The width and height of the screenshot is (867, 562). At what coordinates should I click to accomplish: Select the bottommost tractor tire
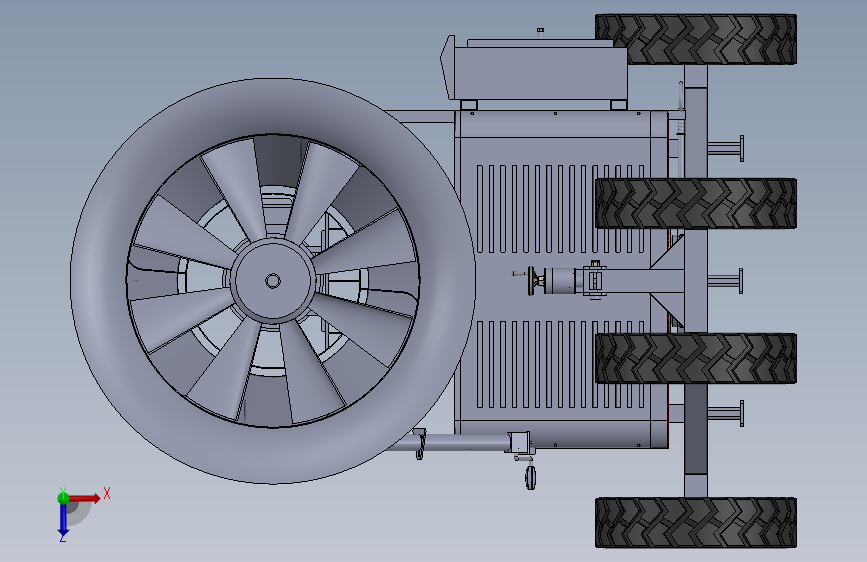pos(696,522)
